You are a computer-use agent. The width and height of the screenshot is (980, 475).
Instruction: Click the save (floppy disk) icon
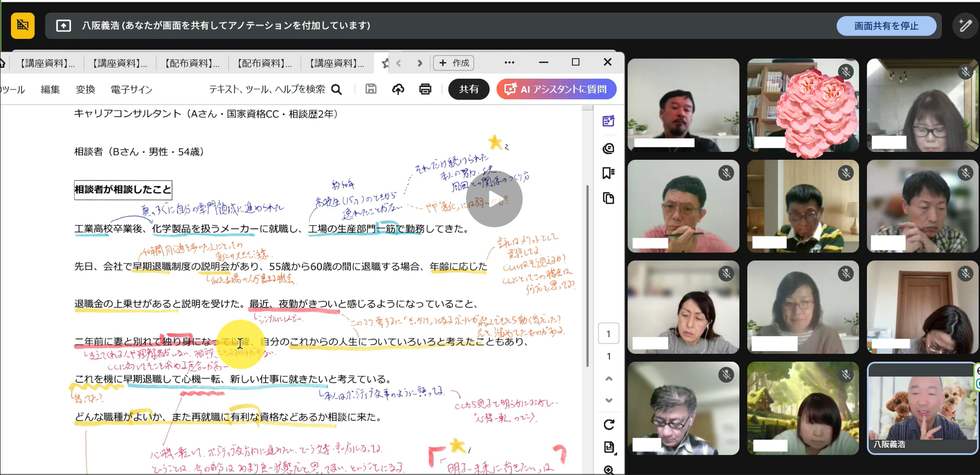pyautogui.click(x=371, y=89)
